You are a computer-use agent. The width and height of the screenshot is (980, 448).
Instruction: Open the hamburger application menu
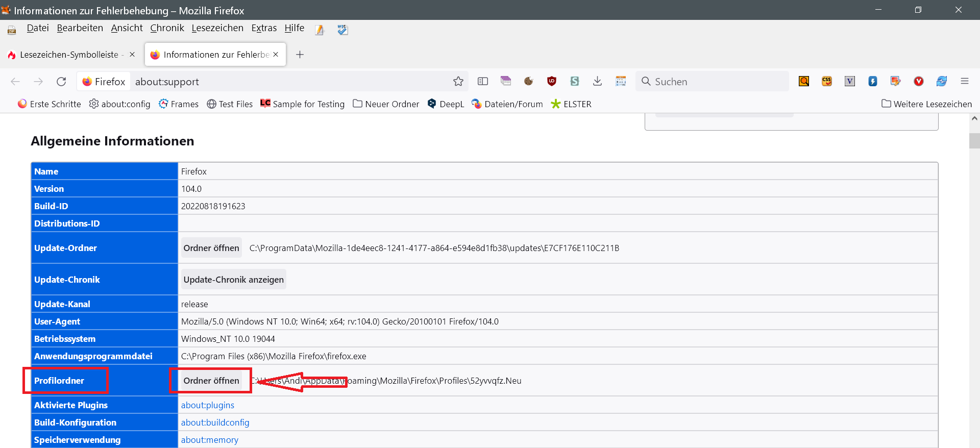click(x=964, y=81)
